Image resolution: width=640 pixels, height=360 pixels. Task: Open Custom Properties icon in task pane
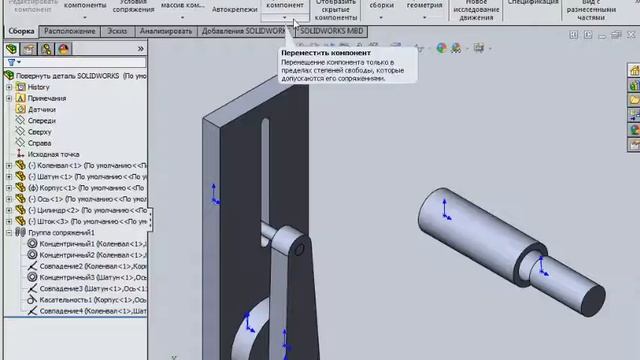point(634,144)
